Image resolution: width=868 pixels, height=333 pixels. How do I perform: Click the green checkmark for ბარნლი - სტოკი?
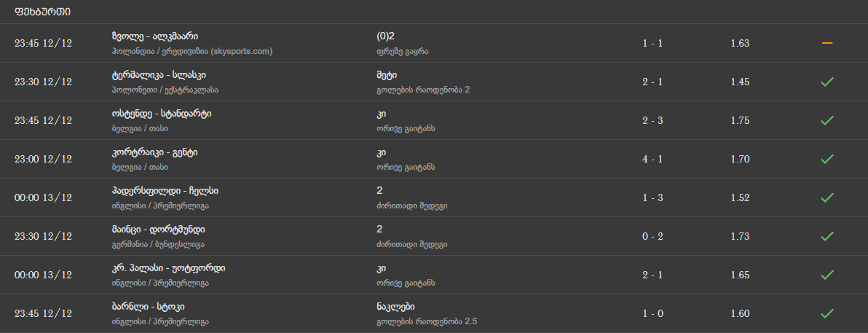[826, 313]
